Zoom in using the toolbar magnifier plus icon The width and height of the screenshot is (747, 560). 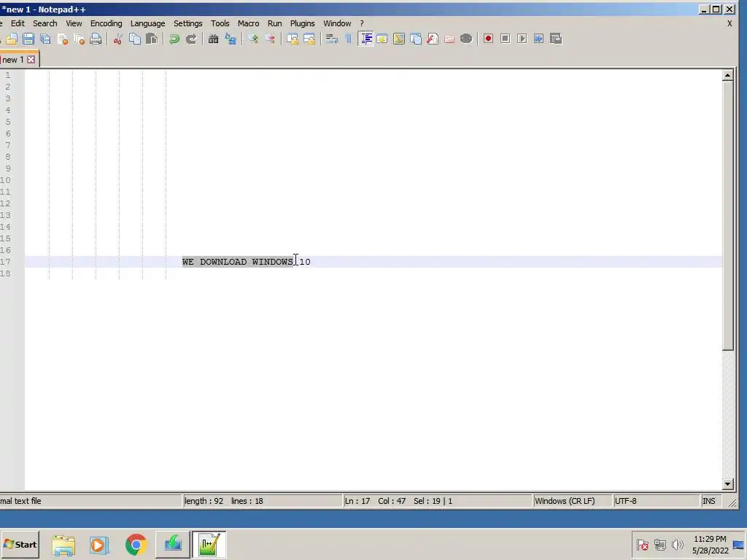coord(253,39)
